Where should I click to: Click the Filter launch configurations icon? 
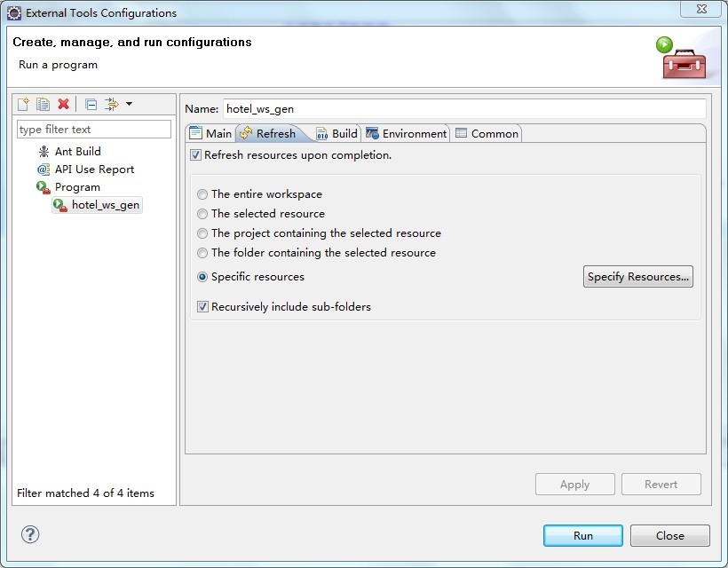click(x=112, y=104)
